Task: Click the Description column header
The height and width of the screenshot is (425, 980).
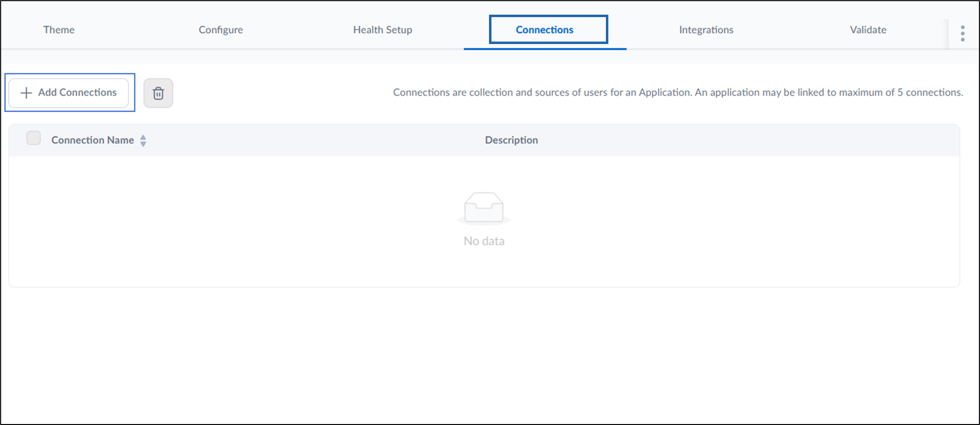Action: 512,140
